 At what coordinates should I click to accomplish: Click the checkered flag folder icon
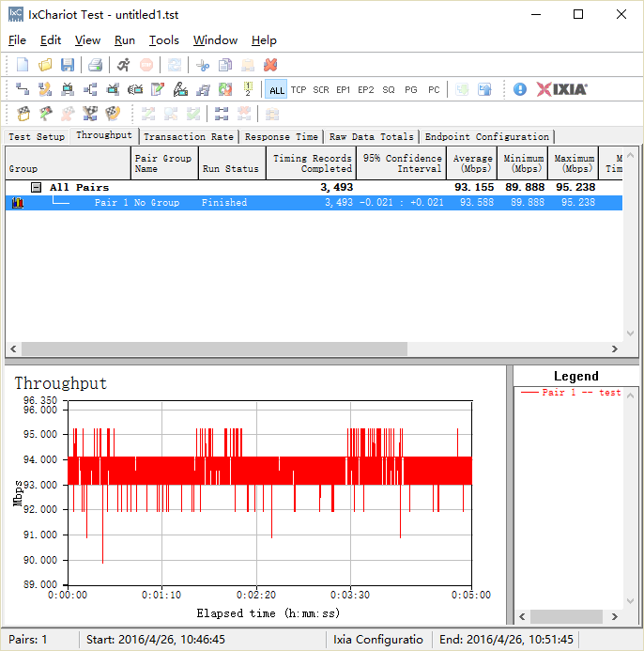pyautogui.click(x=23, y=114)
